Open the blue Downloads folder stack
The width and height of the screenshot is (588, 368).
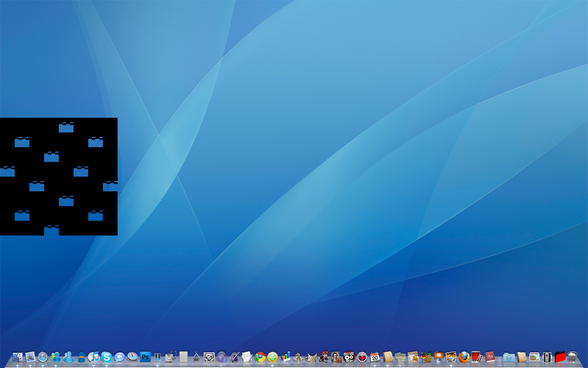point(509,356)
